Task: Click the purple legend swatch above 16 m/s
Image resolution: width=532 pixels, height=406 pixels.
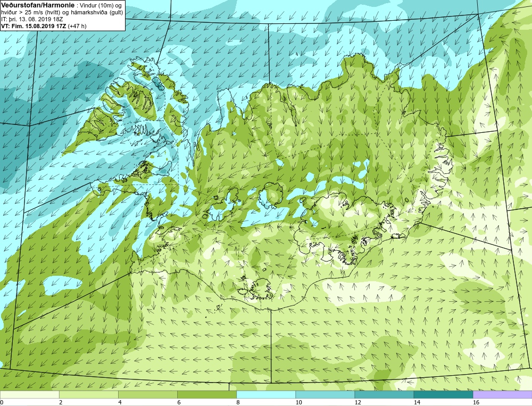Action: click(x=503, y=394)
